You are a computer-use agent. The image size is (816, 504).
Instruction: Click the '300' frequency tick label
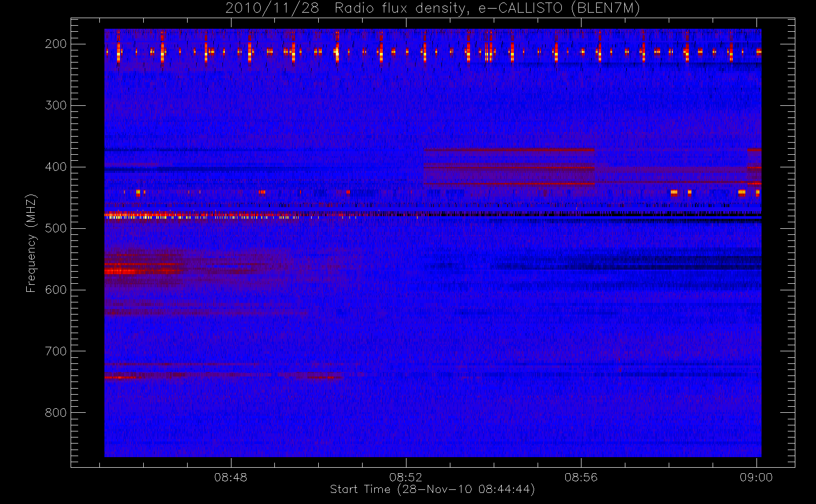click(56, 105)
